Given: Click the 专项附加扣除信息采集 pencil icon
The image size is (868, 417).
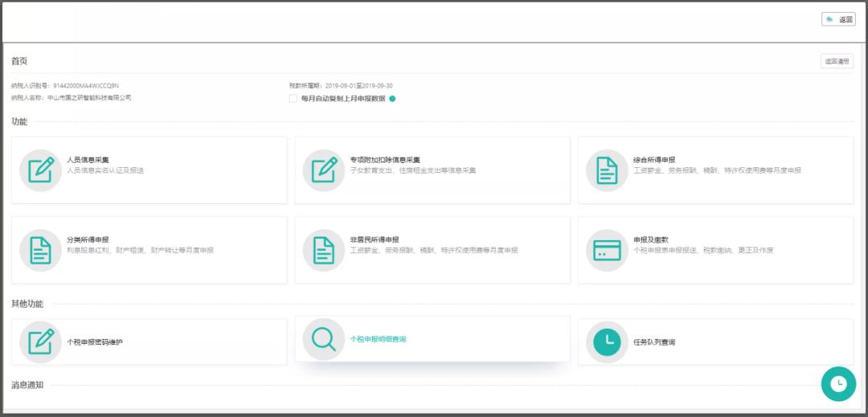Looking at the screenshot, I should click(x=324, y=170).
